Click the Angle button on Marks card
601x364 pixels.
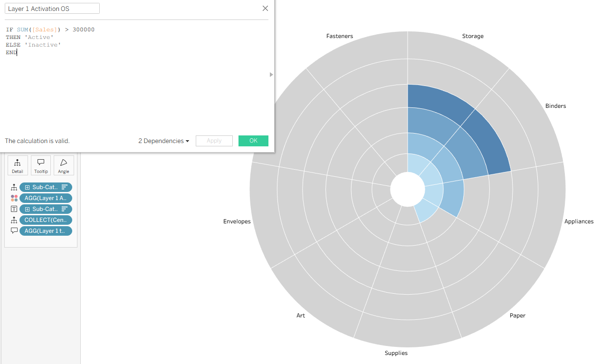coord(64,165)
